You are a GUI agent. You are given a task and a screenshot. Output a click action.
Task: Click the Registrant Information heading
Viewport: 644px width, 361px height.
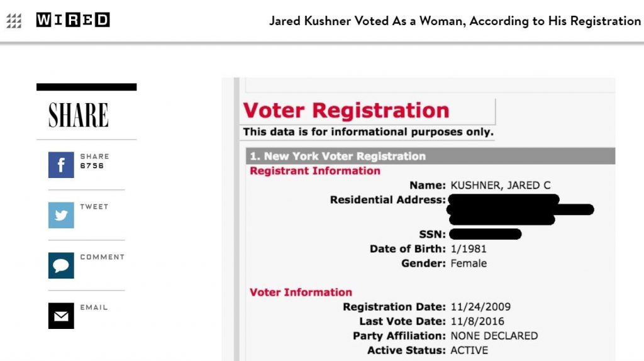pyautogui.click(x=315, y=170)
